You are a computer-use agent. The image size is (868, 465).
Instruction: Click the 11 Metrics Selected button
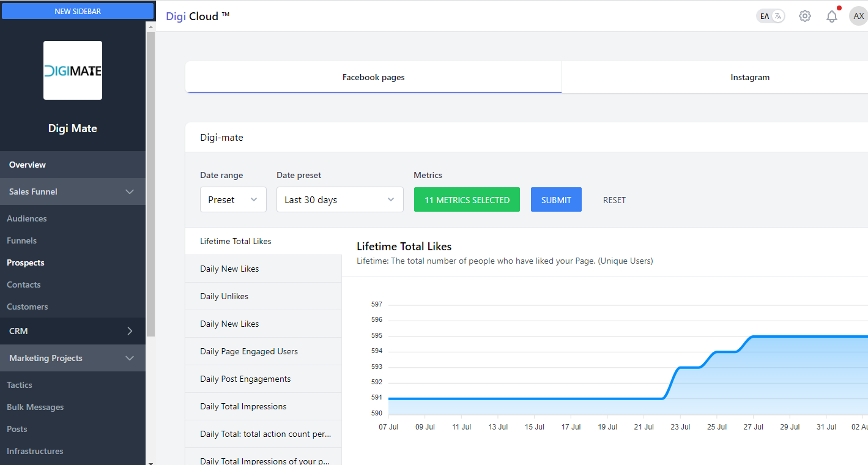click(467, 200)
